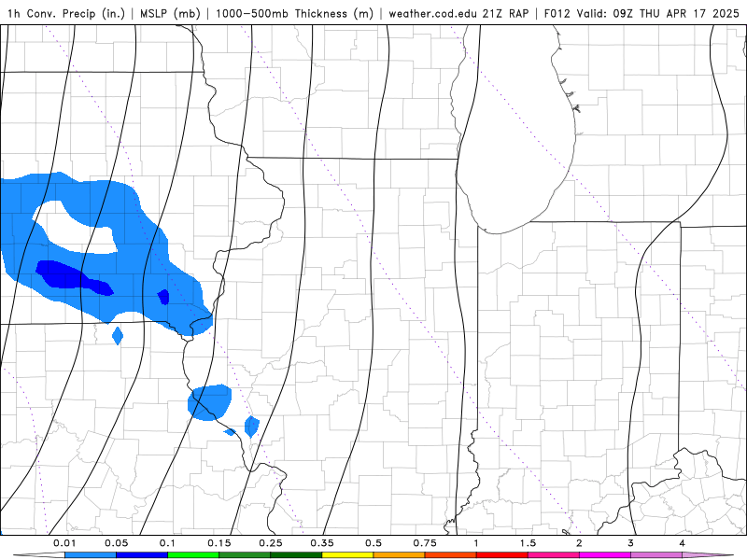Image resolution: width=747 pixels, height=560 pixels.
Task: Select the magenta 2–3 color bar segment
Action: pos(605,555)
